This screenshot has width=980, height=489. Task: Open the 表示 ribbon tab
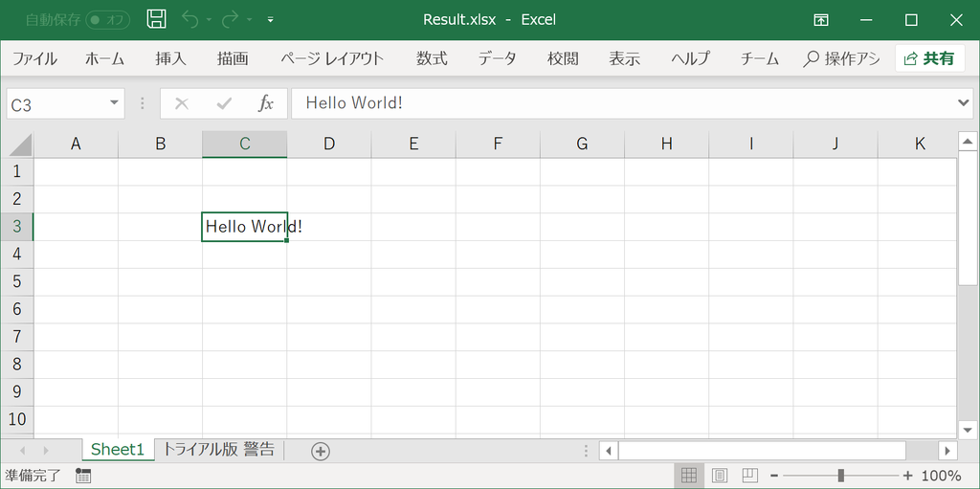click(x=625, y=58)
